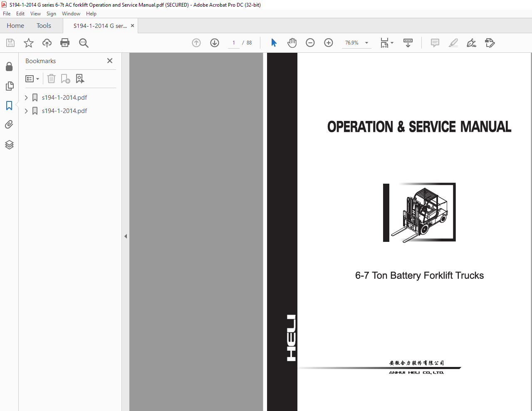532x411 pixels.
Task: Select the highlight text pen tool
Action: pyautogui.click(x=453, y=43)
